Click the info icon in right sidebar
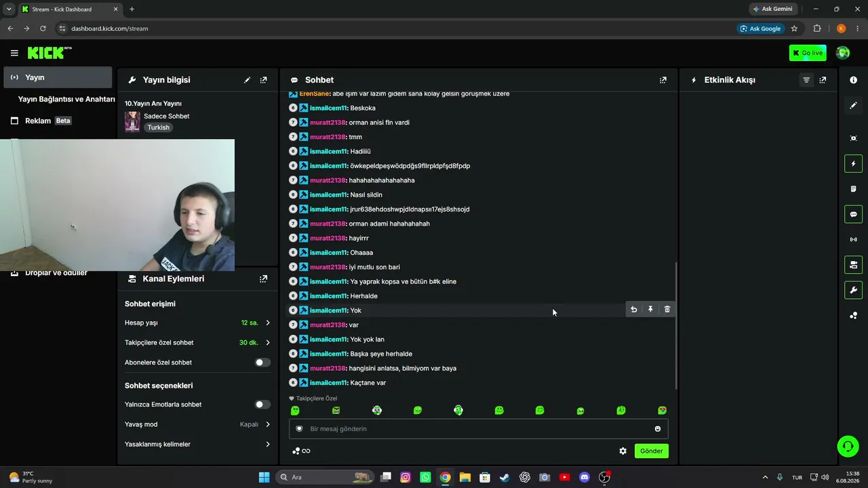The height and width of the screenshot is (488, 868). pyautogui.click(x=853, y=80)
